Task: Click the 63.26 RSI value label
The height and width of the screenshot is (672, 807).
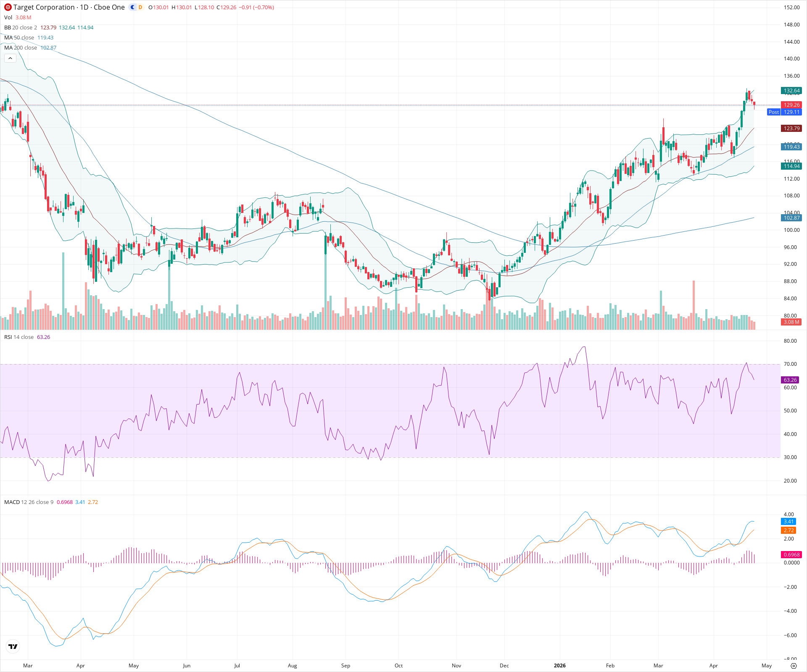Action: coord(790,380)
